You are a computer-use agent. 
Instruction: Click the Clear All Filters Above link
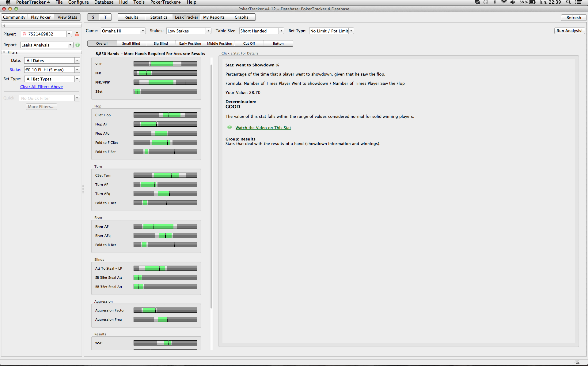[x=41, y=87]
